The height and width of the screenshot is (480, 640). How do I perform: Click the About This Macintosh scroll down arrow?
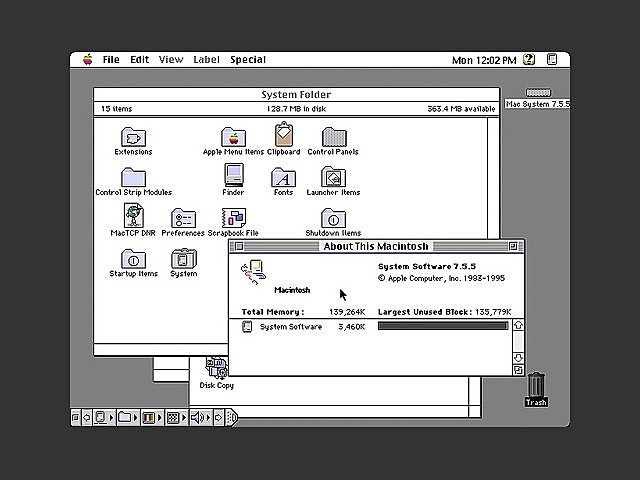point(518,358)
